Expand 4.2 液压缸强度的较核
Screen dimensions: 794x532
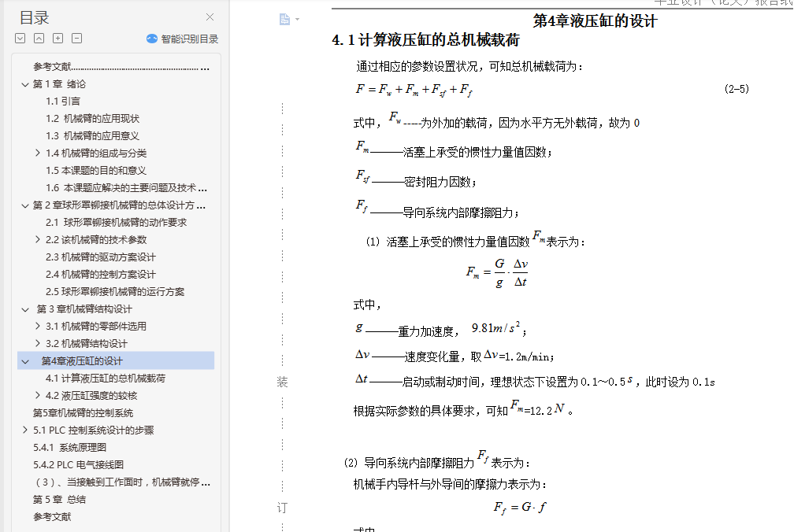[38, 395]
